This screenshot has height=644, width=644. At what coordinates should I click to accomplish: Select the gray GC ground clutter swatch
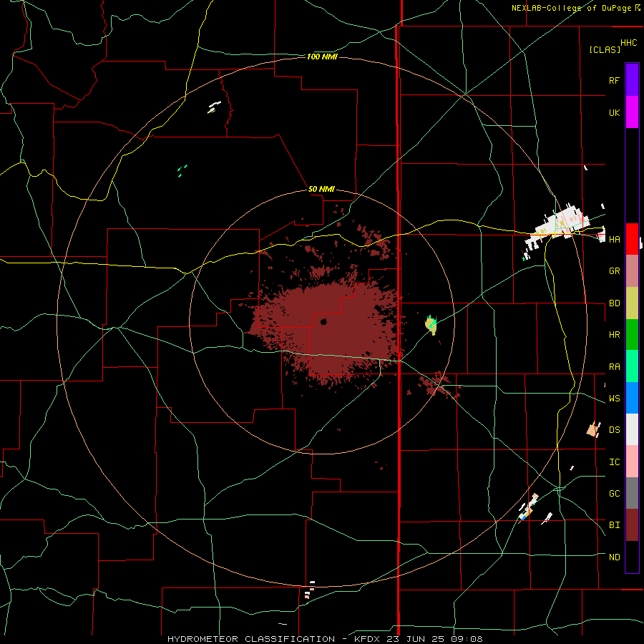coord(632,493)
